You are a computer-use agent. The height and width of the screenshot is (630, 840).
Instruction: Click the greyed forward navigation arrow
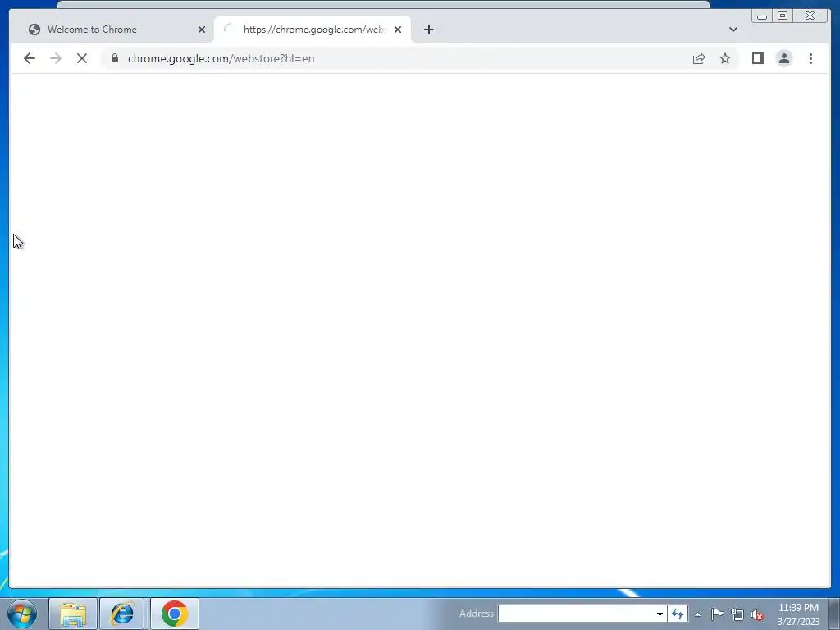pyautogui.click(x=56, y=58)
